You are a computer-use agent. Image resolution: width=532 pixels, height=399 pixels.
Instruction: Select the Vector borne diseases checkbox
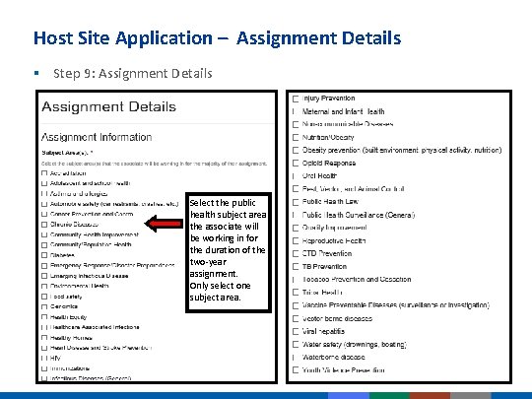[296, 319]
